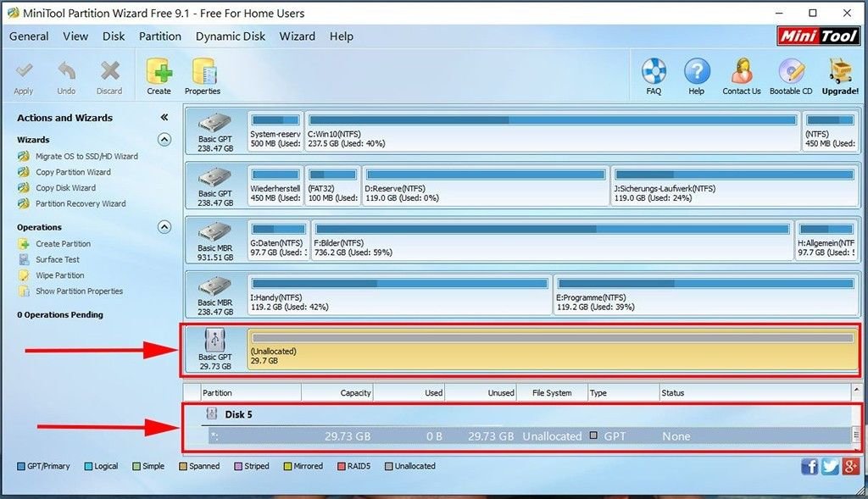
Task: Click the Disk 5 icon in partition list
Action: click(x=211, y=413)
